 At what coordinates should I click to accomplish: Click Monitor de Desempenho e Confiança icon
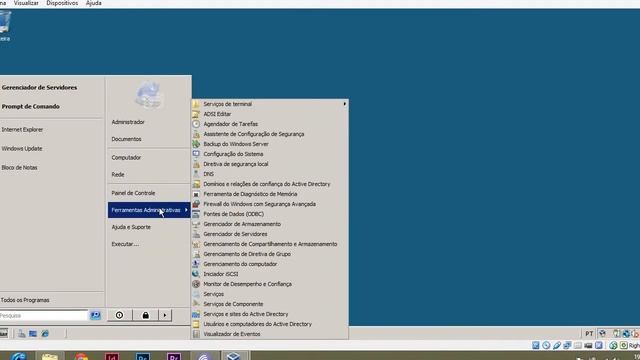196,284
